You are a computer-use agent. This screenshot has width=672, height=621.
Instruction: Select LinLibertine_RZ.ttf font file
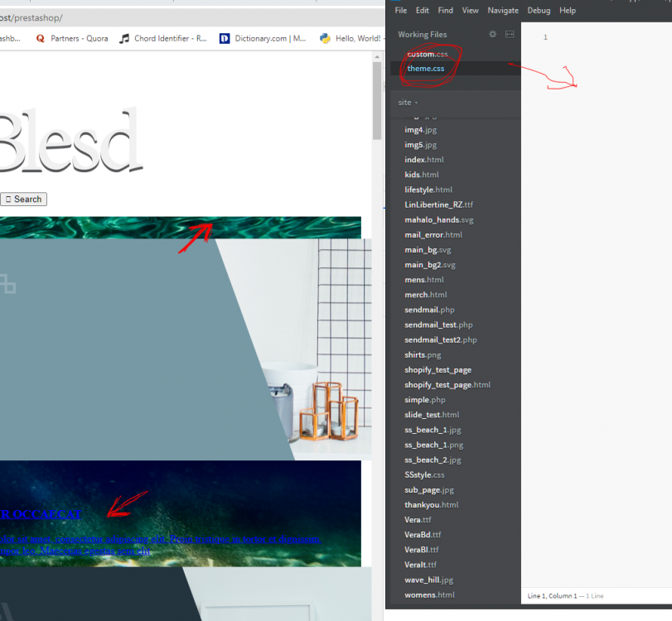pos(438,205)
